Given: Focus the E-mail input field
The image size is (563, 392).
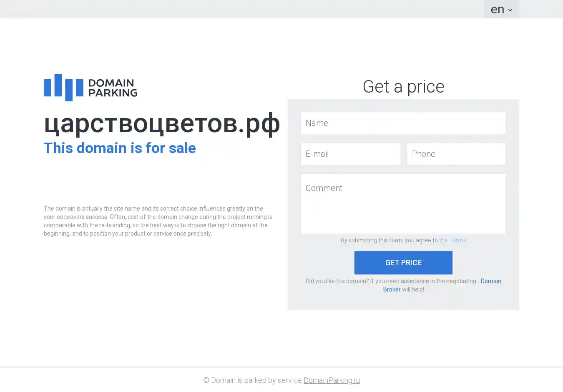Looking at the screenshot, I should [350, 154].
